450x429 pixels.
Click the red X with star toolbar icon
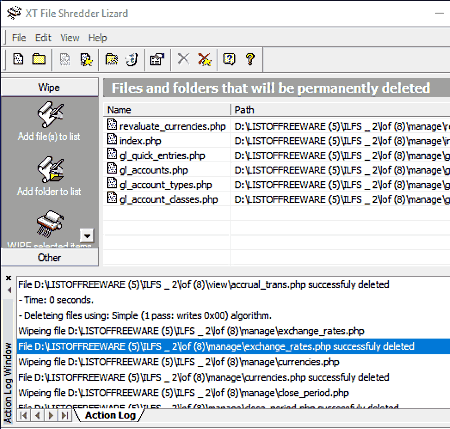204,59
